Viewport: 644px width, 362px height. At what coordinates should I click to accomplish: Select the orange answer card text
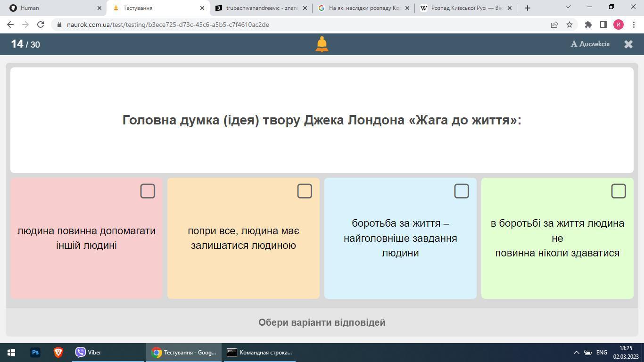pos(243,238)
